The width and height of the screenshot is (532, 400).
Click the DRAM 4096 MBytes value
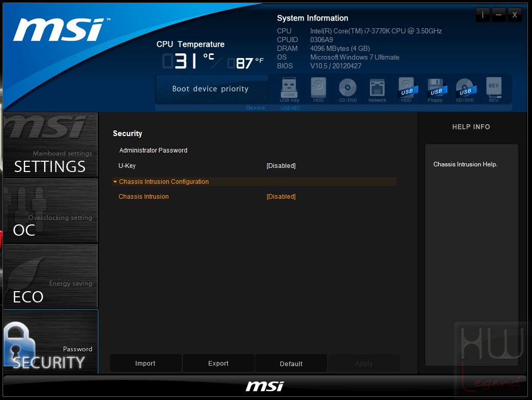(340, 49)
